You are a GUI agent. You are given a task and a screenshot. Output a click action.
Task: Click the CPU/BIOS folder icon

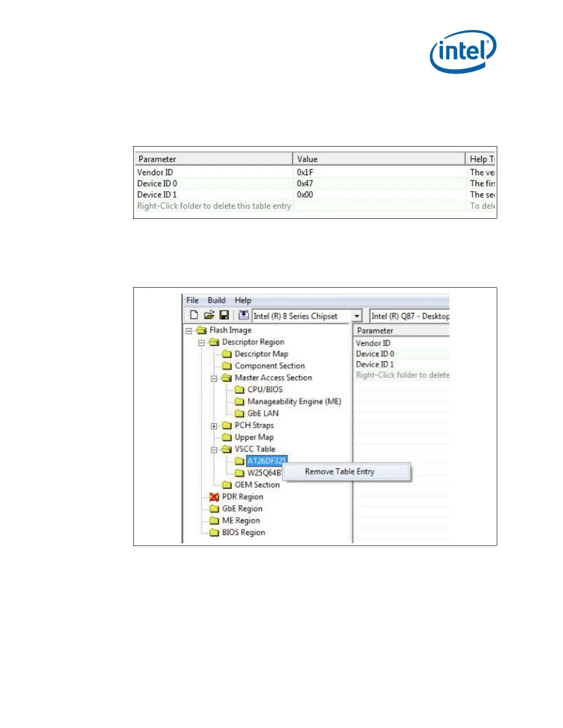(239, 390)
